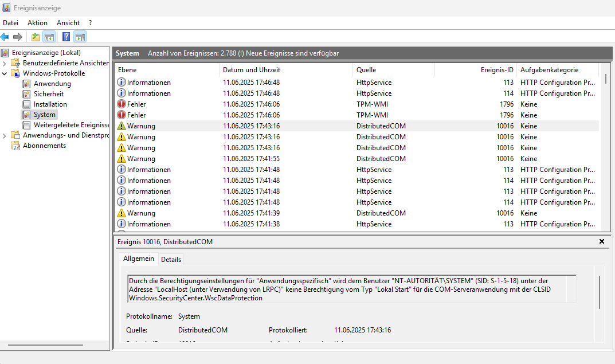The image size is (615, 364).
Task: Click the 'Ereignis 10016, DistributedCOM' heading
Action: click(x=165, y=242)
